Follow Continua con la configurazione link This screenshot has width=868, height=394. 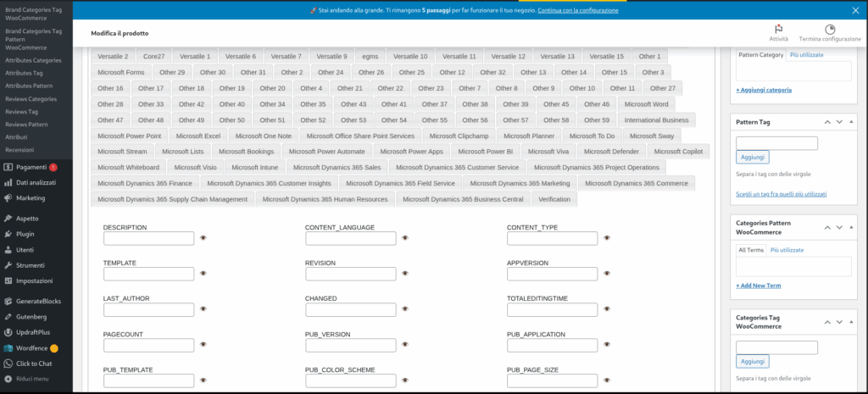(x=578, y=10)
